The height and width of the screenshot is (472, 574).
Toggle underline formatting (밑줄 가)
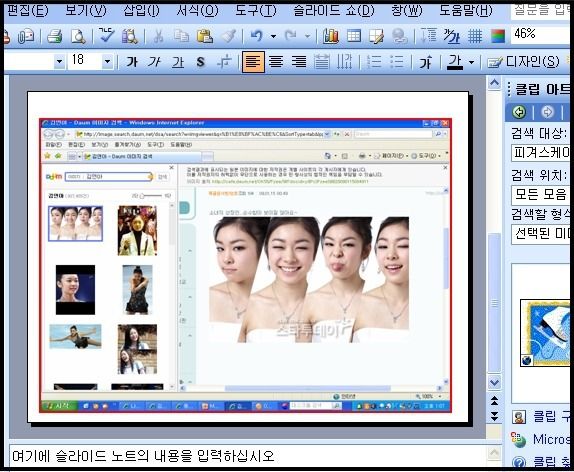click(x=178, y=62)
